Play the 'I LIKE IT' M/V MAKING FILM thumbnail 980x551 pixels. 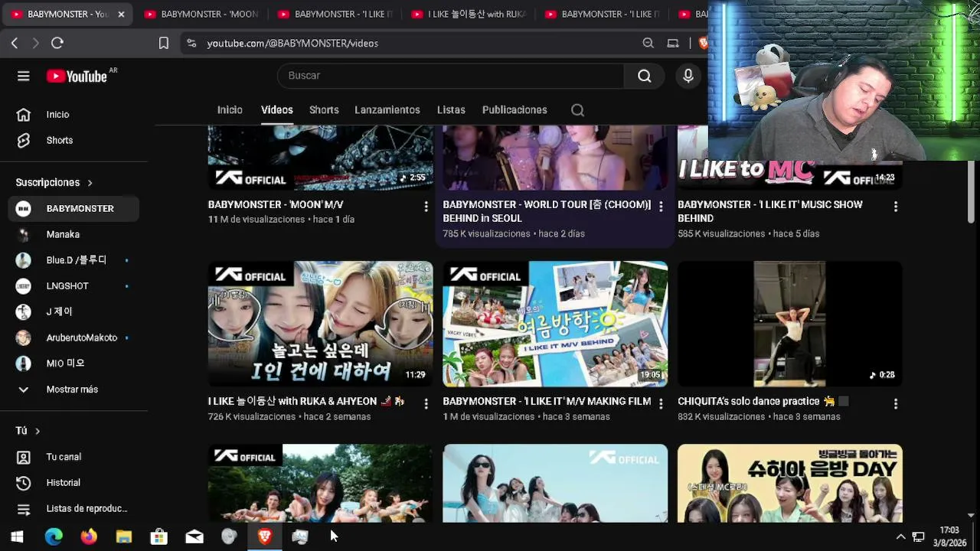(x=555, y=324)
